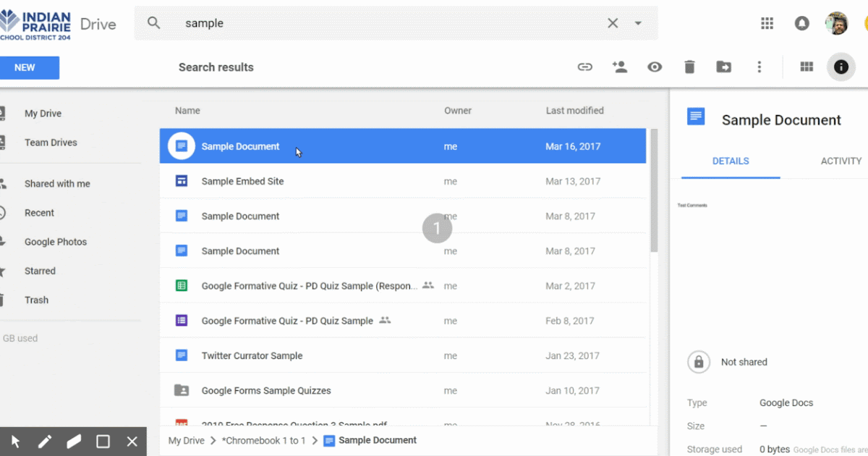Click Sites icon beside Sample Embed Site
This screenshot has width=868, height=456.
tap(182, 181)
